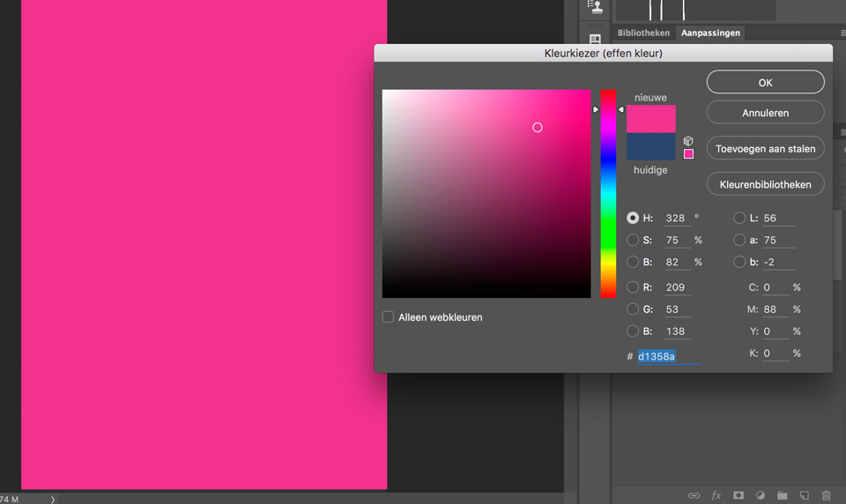Open the fx layer style icon

[x=716, y=495]
